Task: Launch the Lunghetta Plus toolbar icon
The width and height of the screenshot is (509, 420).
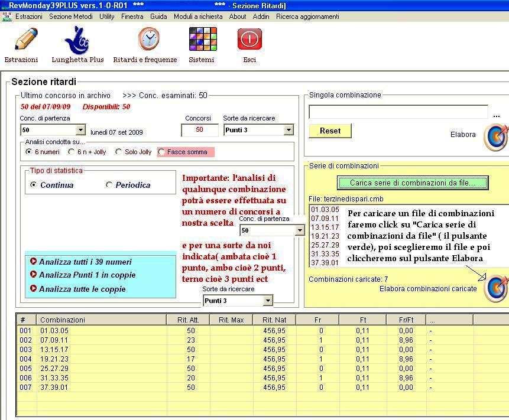Action: pyautogui.click(x=77, y=40)
